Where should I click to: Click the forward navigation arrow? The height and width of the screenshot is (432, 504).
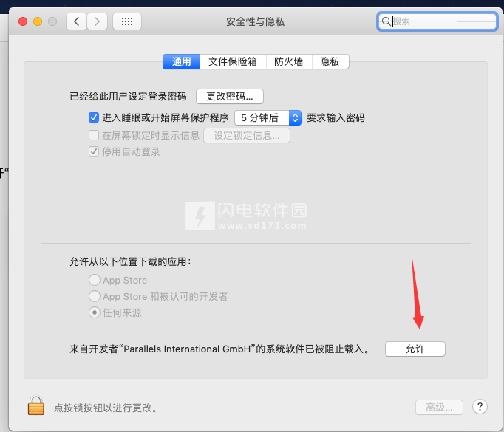coord(98,21)
